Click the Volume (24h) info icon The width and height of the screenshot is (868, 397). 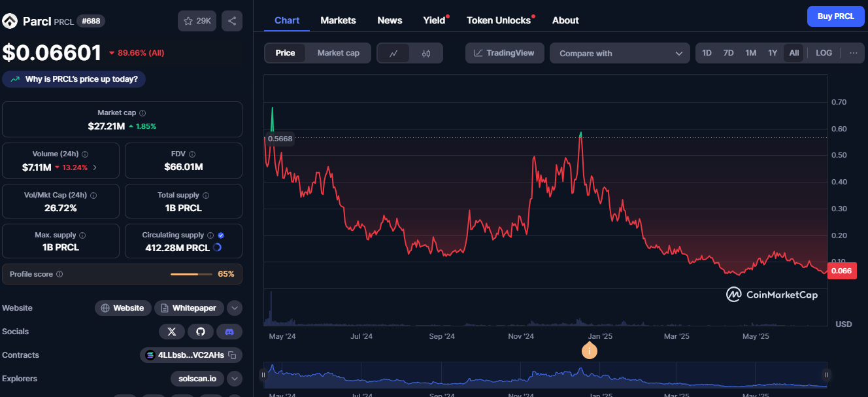(x=85, y=154)
